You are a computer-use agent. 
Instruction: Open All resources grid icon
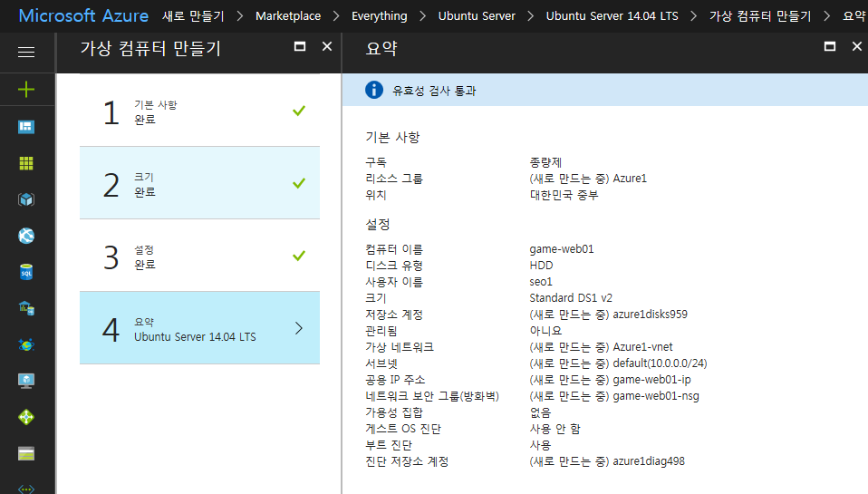[26, 163]
